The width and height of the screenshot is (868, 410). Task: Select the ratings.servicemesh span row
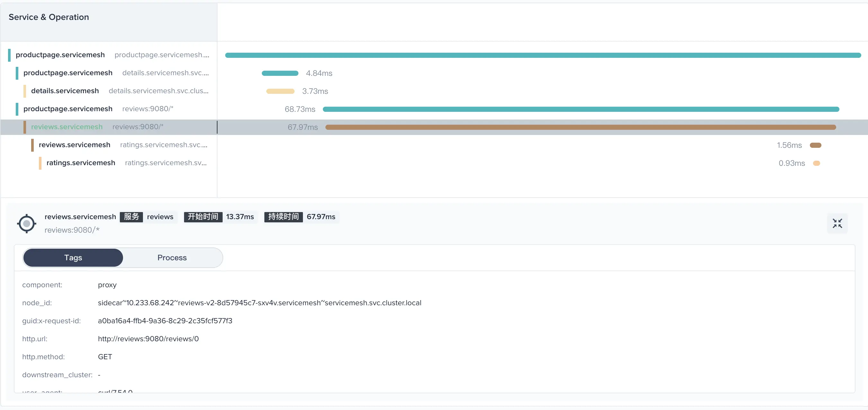(x=81, y=163)
